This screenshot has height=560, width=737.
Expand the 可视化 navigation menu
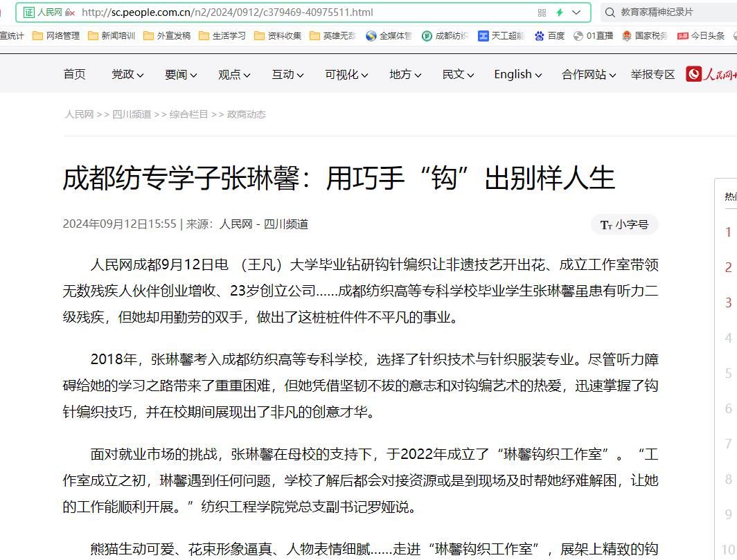(347, 75)
